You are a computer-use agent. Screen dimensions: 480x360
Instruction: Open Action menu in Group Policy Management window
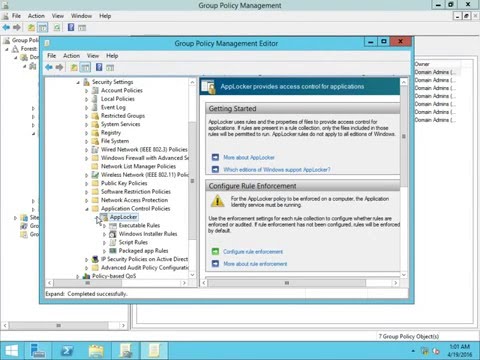36,16
